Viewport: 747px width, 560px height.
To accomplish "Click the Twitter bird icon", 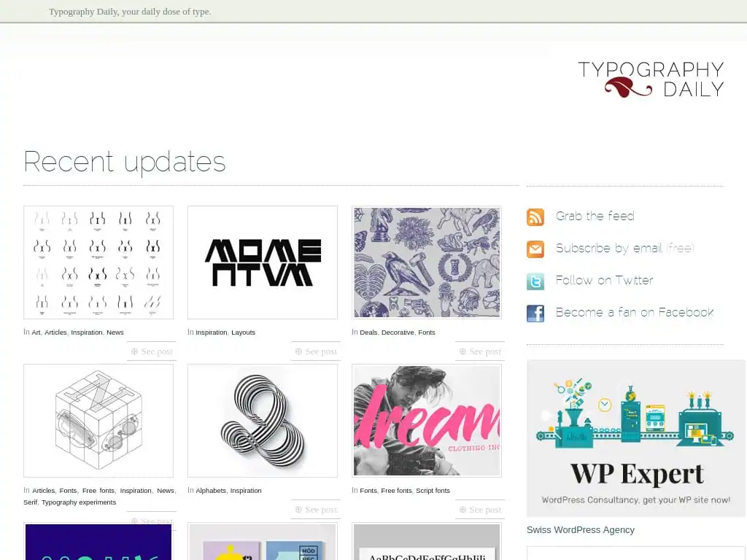I will coord(535,281).
